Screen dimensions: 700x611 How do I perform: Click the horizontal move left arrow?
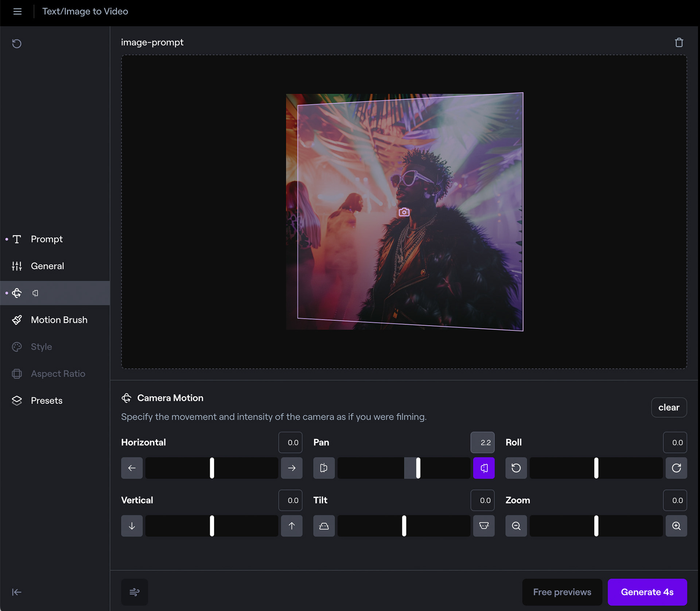tap(132, 468)
